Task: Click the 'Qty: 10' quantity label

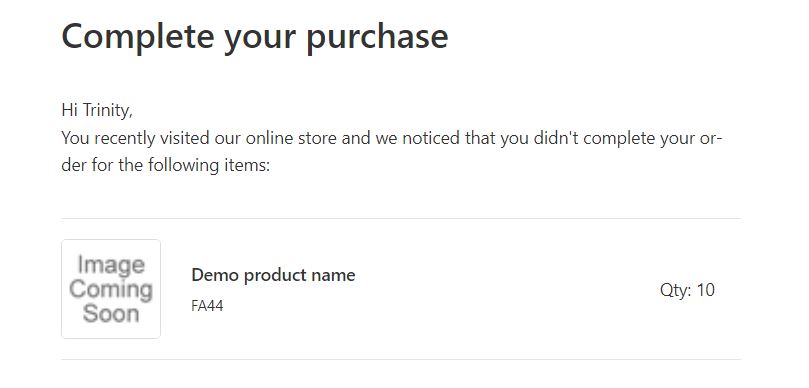Action: tap(687, 290)
